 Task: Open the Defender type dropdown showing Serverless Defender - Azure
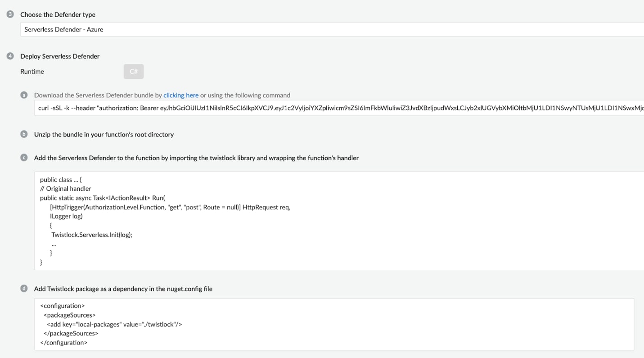point(332,29)
